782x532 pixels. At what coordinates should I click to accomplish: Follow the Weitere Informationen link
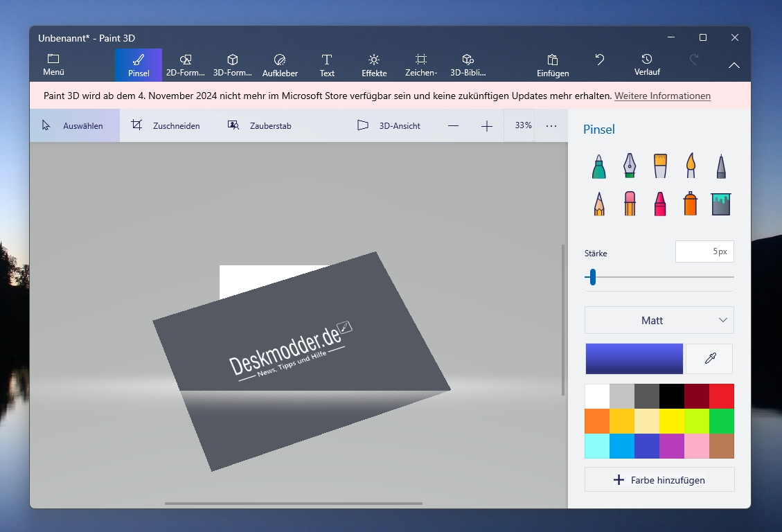click(662, 96)
